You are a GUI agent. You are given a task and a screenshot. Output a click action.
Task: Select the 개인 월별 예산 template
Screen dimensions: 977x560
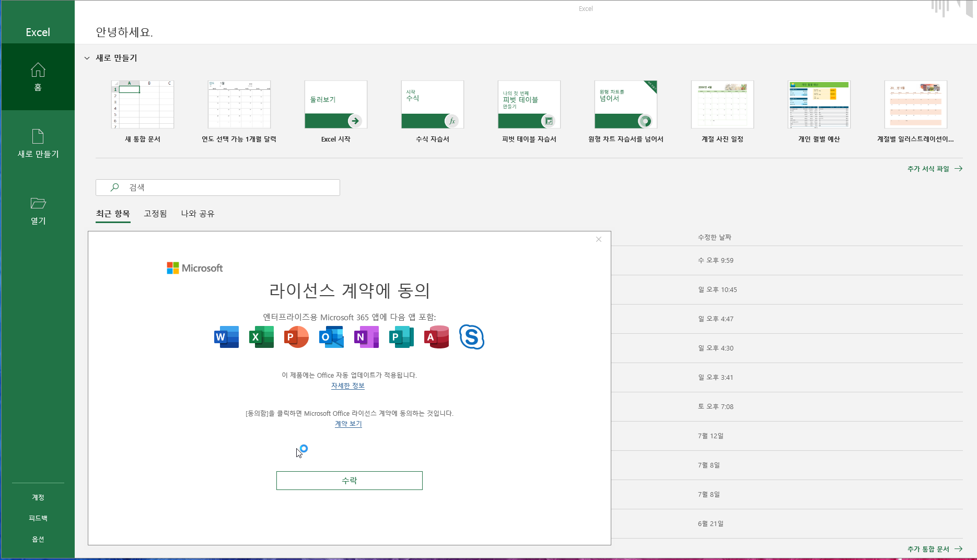click(819, 112)
